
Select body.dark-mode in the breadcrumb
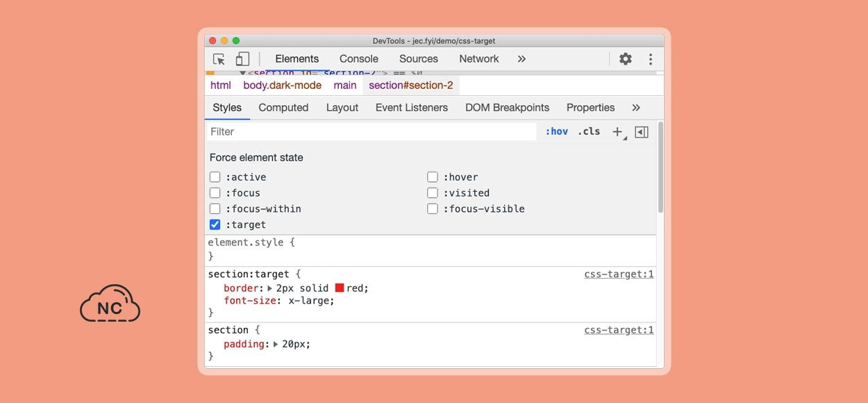(x=283, y=85)
